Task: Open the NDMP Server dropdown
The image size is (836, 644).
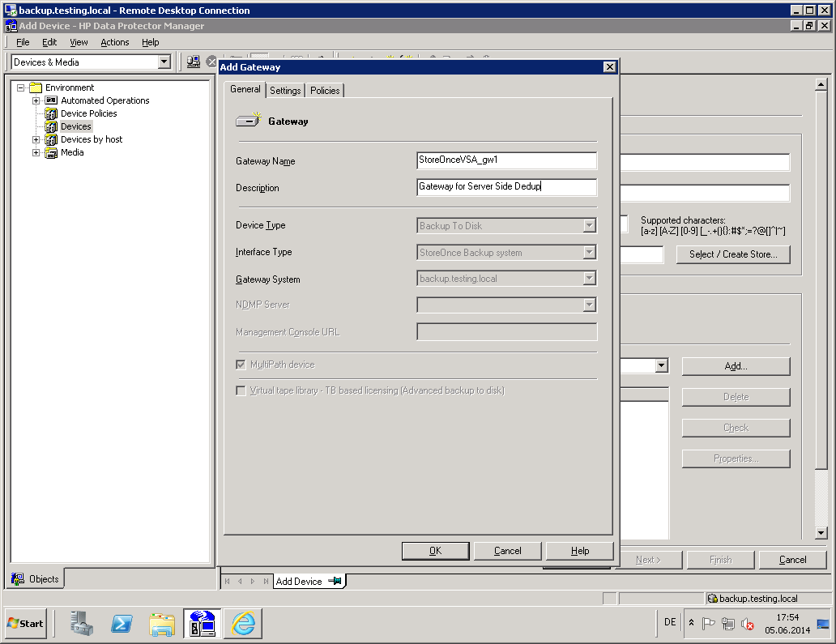Action: pos(589,305)
